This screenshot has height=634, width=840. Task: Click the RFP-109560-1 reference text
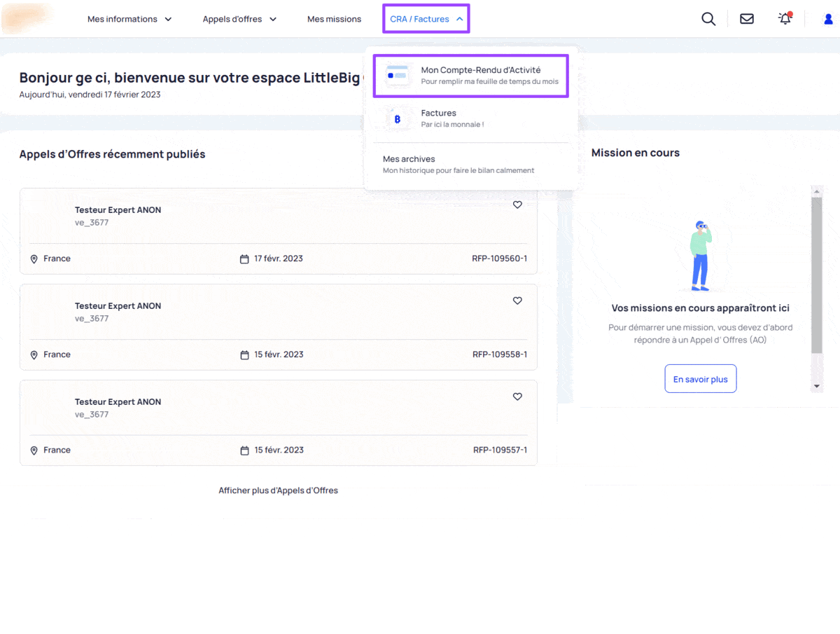click(x=500, y=259)
